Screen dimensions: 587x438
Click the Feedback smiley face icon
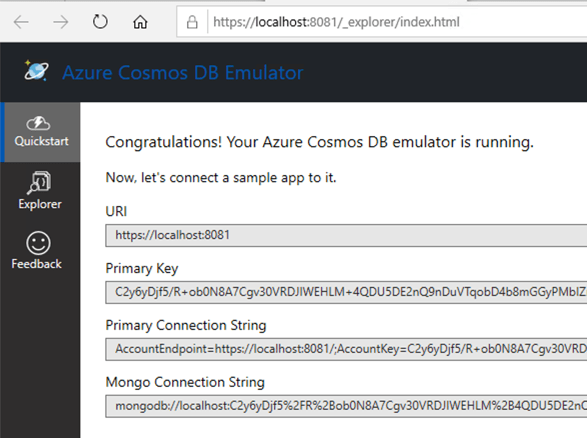38,243
